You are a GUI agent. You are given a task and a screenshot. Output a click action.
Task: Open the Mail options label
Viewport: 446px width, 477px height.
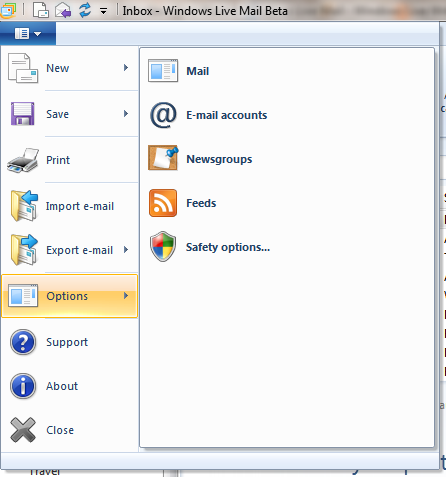point(198,71)
